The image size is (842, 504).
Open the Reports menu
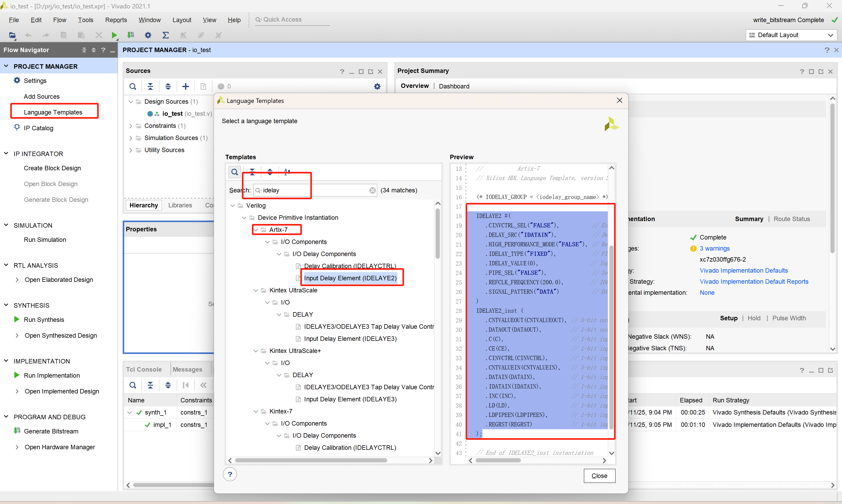click(116, 20)
